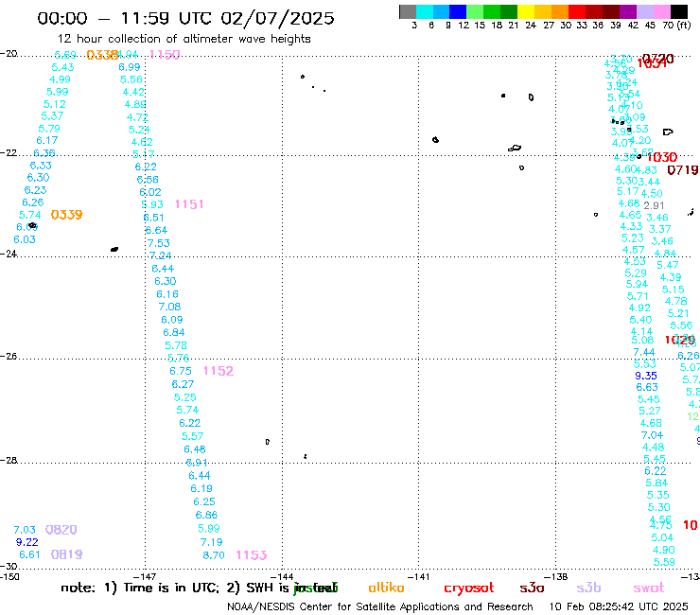The width and height of the screenshot is (700, 615).
Task: Click the -26 latitude axis label
Action: [x=9, y=357]
